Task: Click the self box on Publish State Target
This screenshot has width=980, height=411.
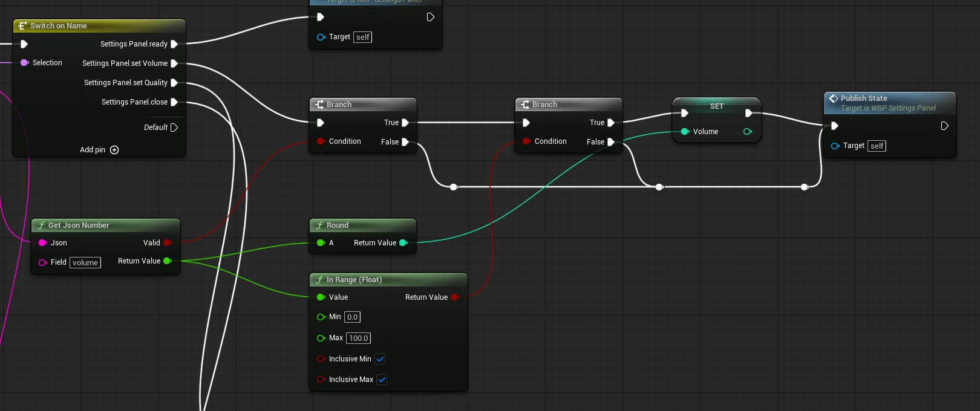Action: coord(877,146)
